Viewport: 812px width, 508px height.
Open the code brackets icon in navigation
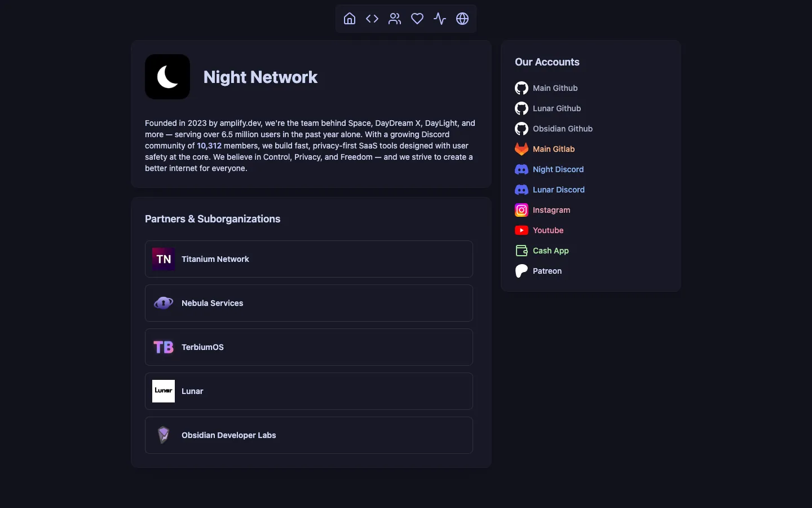[x=372, y=19]
